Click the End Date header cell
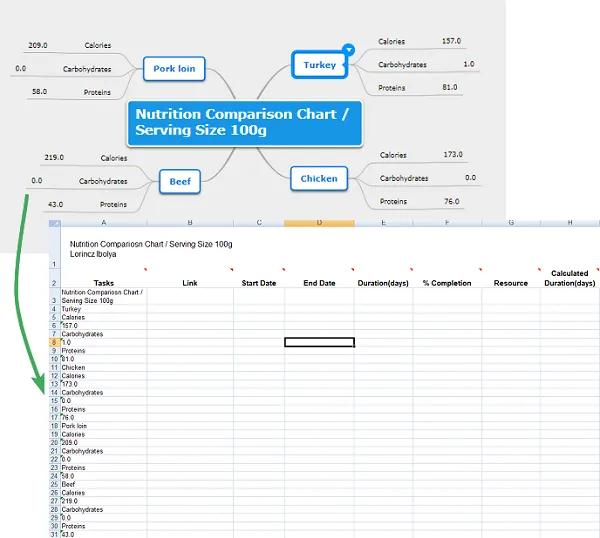The image size is (600, 538). (x=319, y=283)
